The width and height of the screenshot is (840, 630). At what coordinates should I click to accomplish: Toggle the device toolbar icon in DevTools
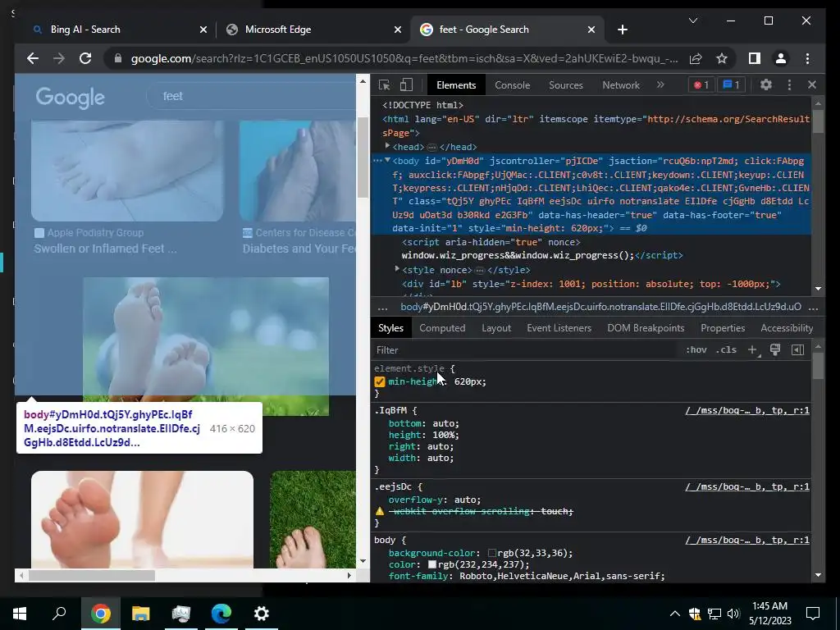pyautogui.click(x=407, y=84)
